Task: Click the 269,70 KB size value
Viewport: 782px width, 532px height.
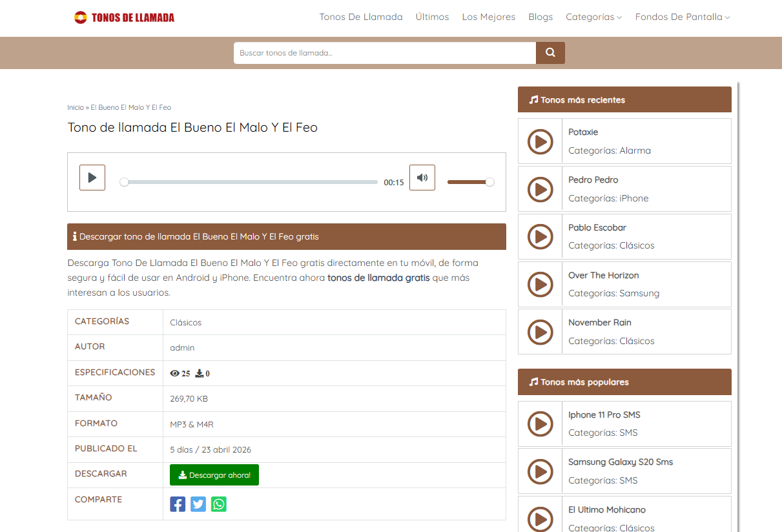Action: 189,399
